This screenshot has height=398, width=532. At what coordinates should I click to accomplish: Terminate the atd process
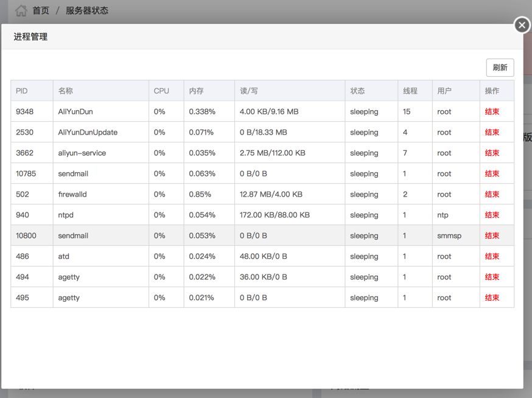[x=492, y=256]
